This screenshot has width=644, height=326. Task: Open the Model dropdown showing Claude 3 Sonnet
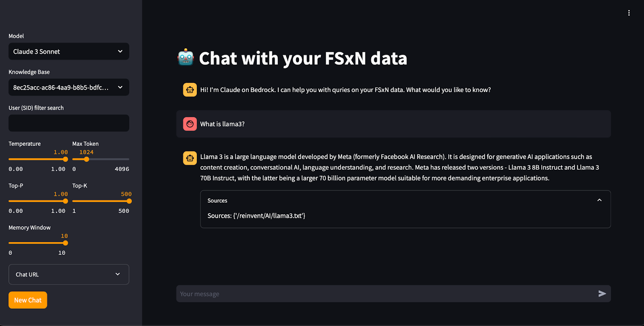(x=69, y=51)
